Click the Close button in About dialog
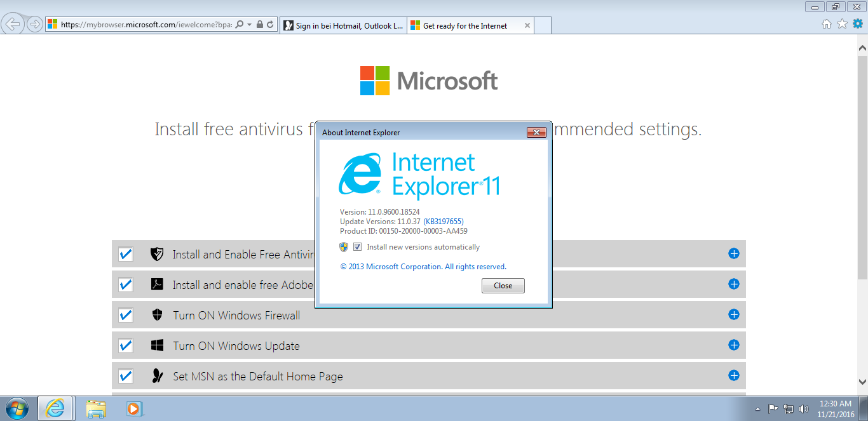 coord(503,286)
